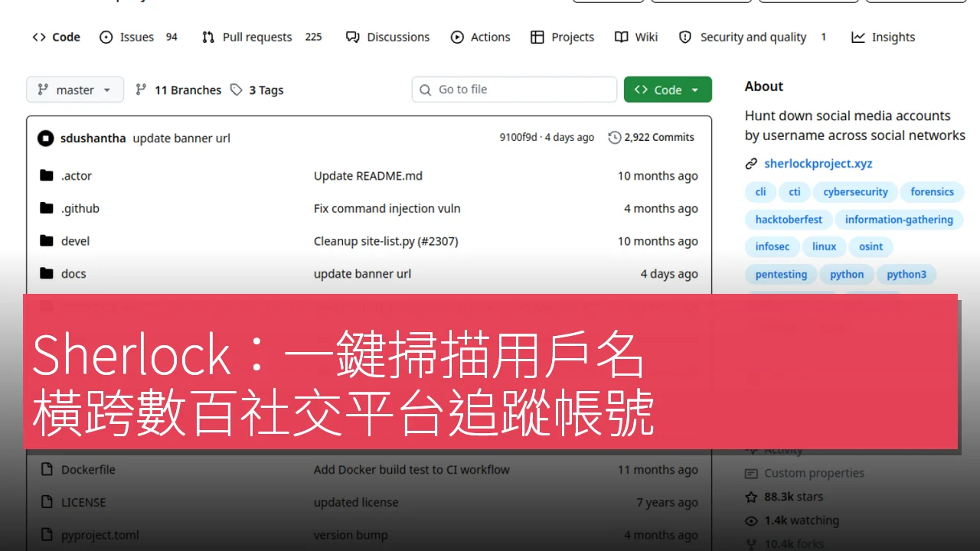View the 1.4k watching link
The image size is (980, 551).
[802, 521]
